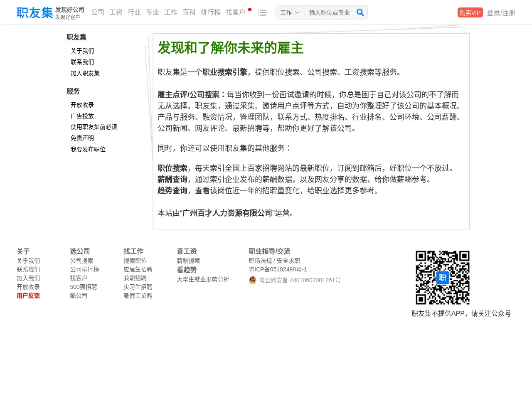The height and width of the screenshot is (399, 532).
Task: Expand the 工作 search type dropdown
Action: [x=290, y=12]
